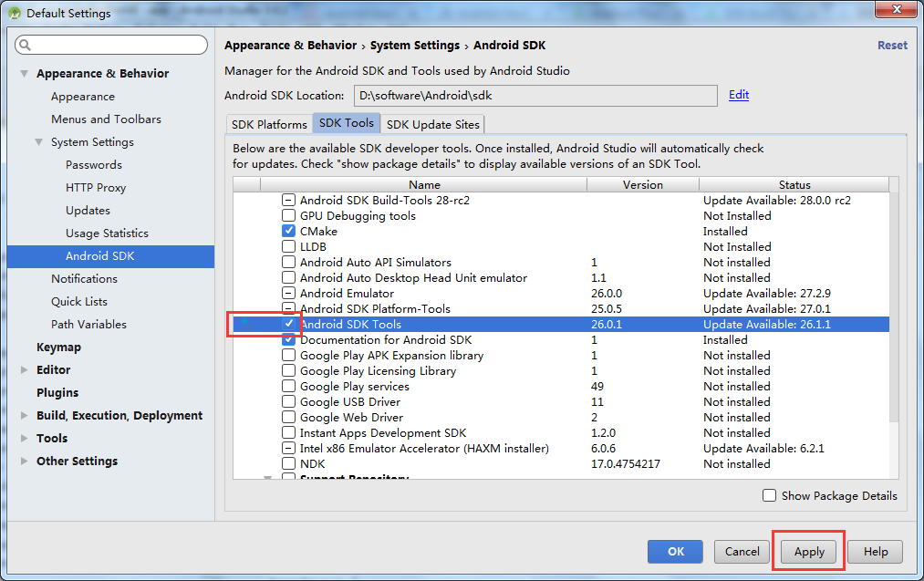Open Help for this dialog
Screen dimensions: 924x581
pos(875,552)
